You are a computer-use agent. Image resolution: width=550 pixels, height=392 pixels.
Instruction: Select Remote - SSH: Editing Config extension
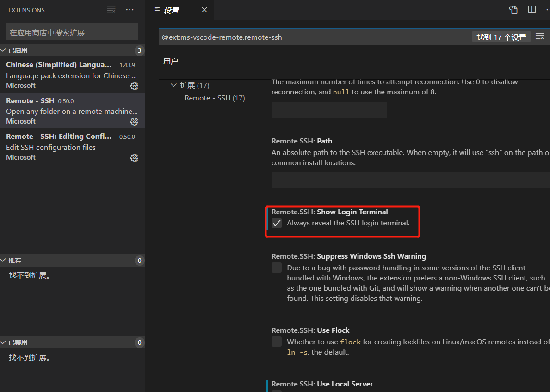click(72, 146)
